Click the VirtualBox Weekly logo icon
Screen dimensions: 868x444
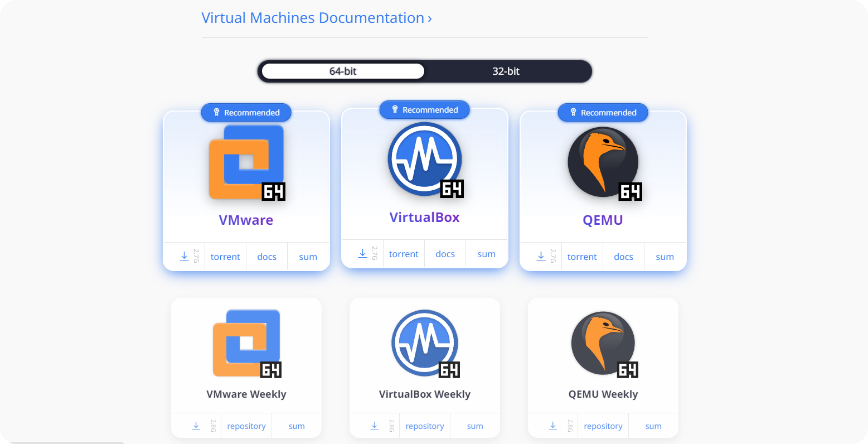pos(425,343)
